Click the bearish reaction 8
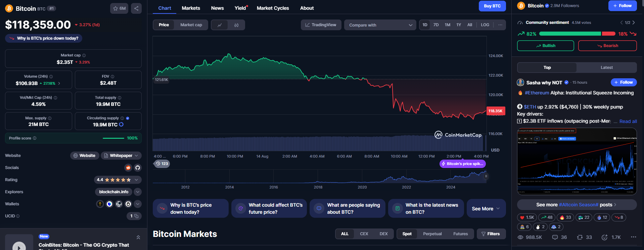 pyautogui.click(x=619, y=217)
